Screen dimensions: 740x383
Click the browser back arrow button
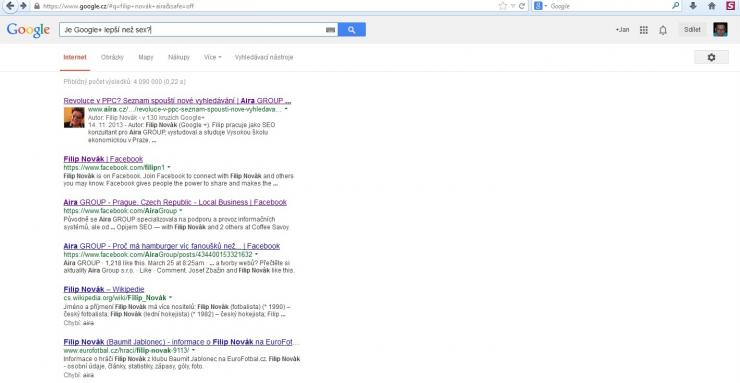pos(10,6)
